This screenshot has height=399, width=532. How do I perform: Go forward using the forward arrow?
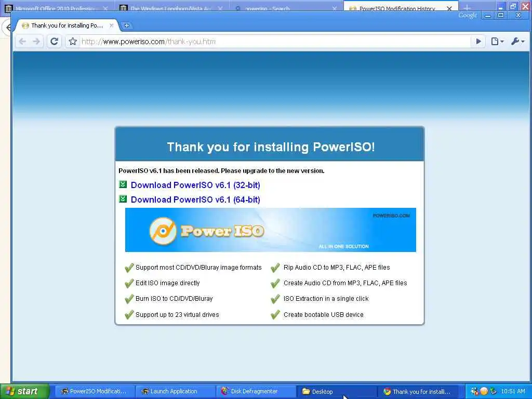36,42
